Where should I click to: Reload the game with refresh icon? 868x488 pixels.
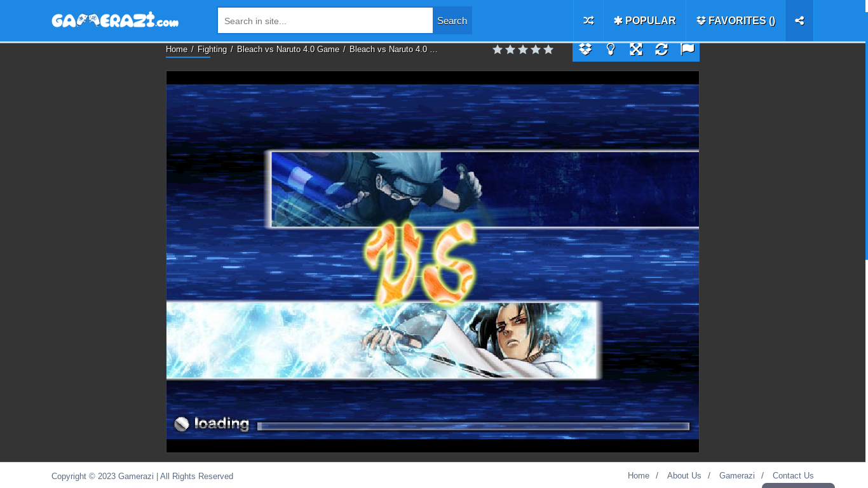coord(661,50)
